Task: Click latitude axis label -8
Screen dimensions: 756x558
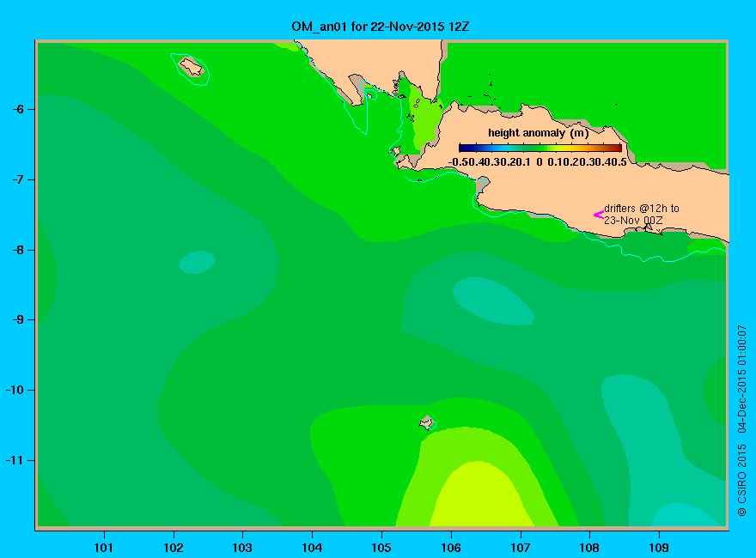Action: pyautogui.click(x=18, y=250)
